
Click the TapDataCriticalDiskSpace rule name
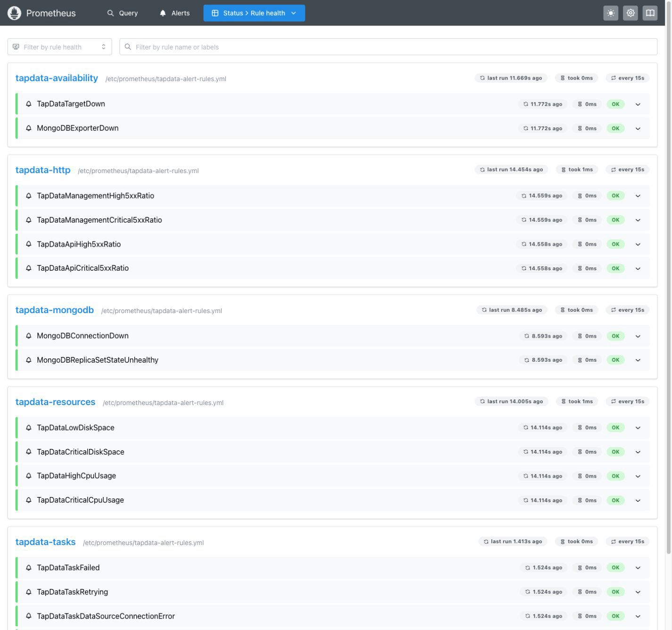click(x=81, y=452)
